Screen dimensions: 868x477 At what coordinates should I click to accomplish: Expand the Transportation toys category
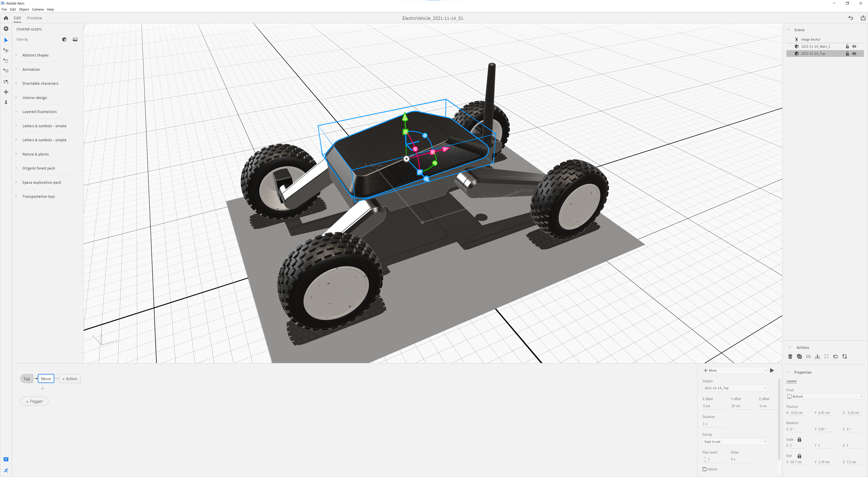38,196
